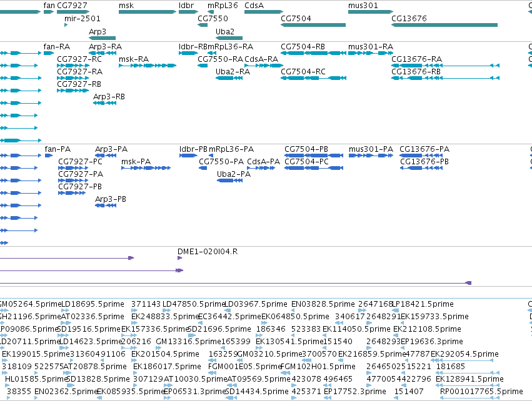Select the 425371 EST label
Screen dimensions: 532x401
pos(306,392)
